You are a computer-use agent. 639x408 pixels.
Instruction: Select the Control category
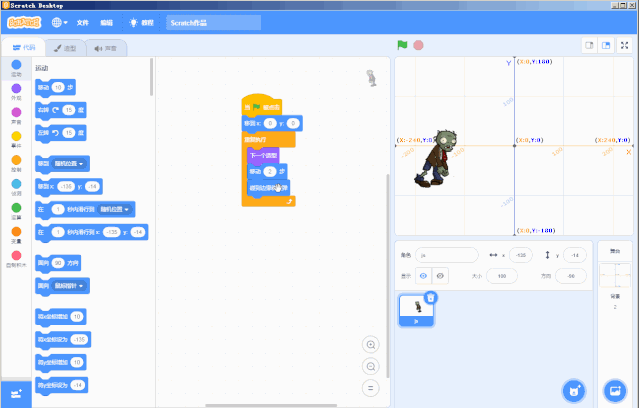tap(16, 163)
